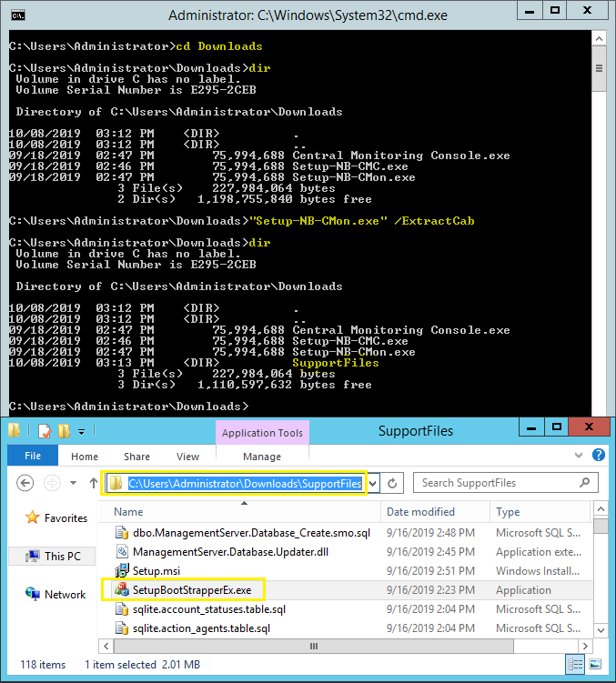Click the cmd.exe system menu icon
The width and height of the screenshot is (616, 683).
pos(18,15)
